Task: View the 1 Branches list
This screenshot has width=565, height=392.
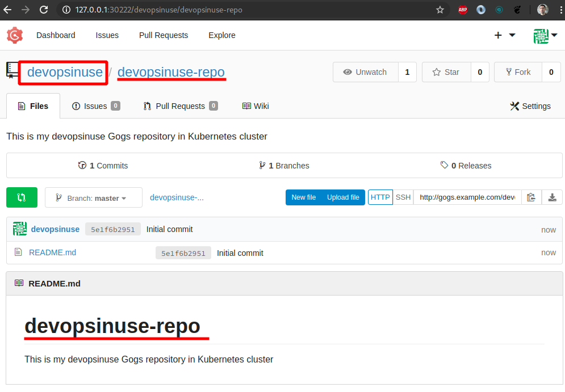Action: click(284, 166)
